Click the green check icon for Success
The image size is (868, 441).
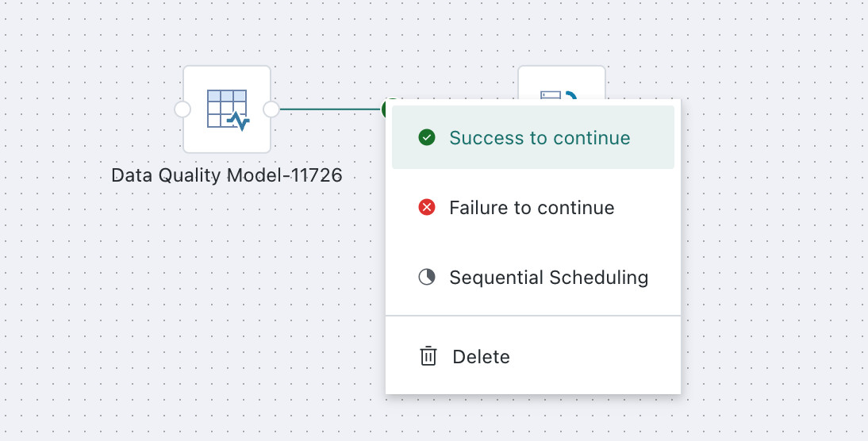pos(426,137)
